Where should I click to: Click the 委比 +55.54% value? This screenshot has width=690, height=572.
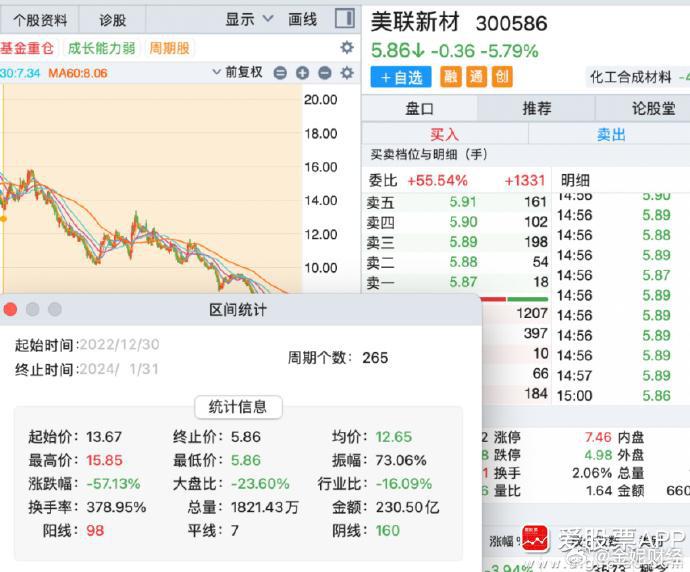437,180
